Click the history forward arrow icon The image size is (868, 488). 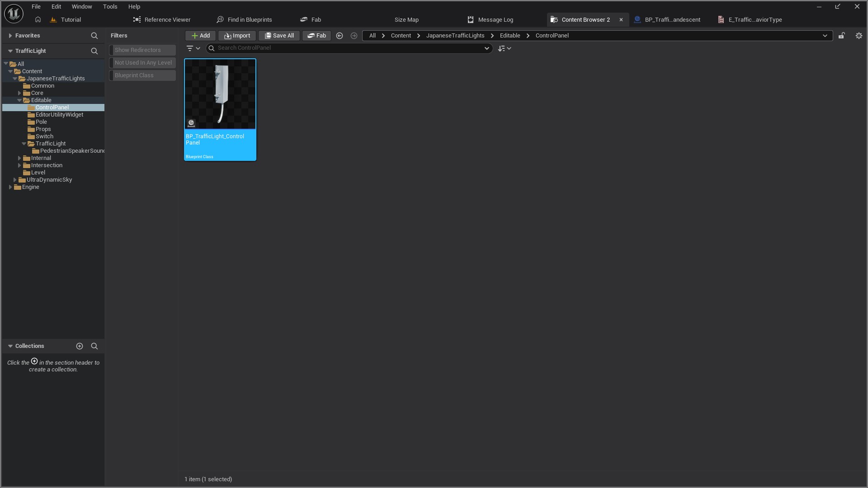(354, 36)
